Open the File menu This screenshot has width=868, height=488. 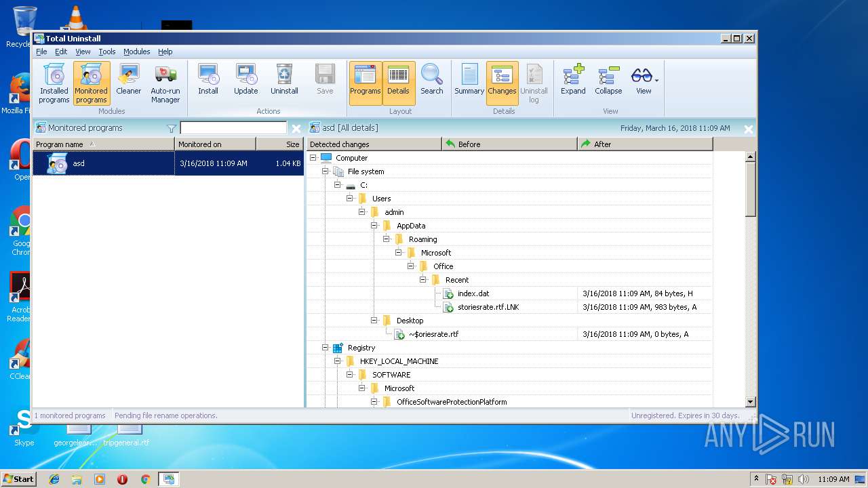click(41, 52)
